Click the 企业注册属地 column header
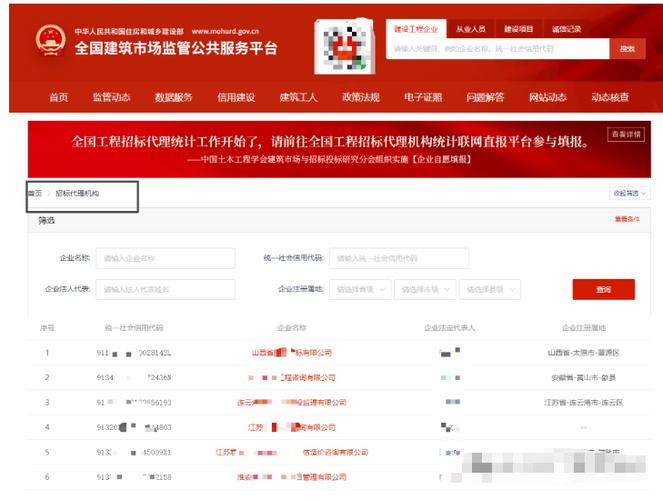This screenshot has width=663, height=500. click(584, 328)
